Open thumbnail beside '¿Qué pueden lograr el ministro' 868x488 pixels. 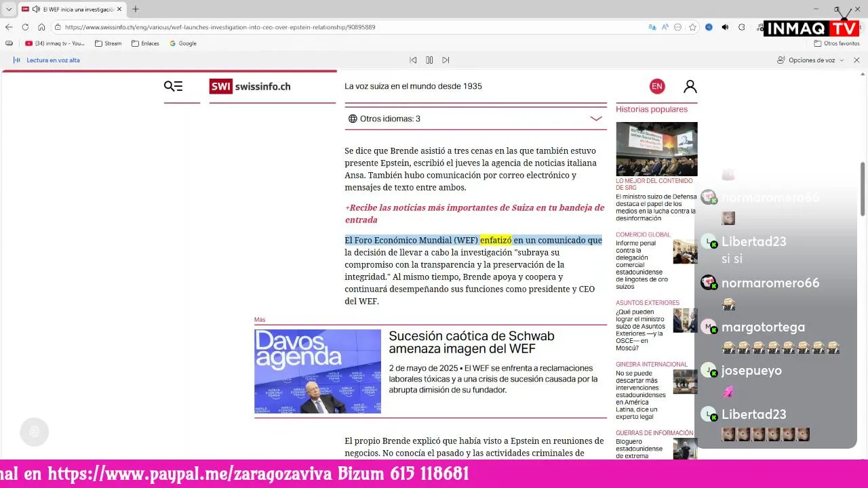685,321
